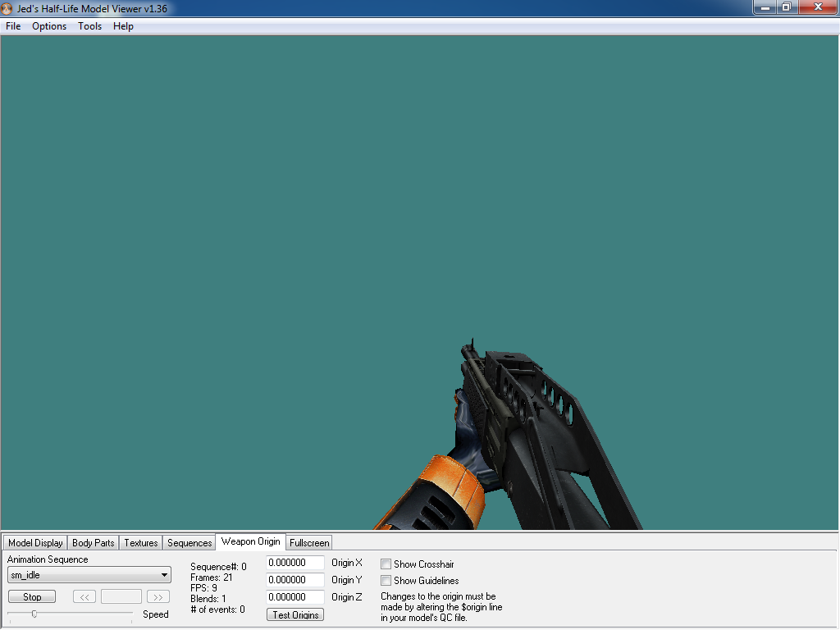
Task: Open the Options menu
Action: pos(49,26)
